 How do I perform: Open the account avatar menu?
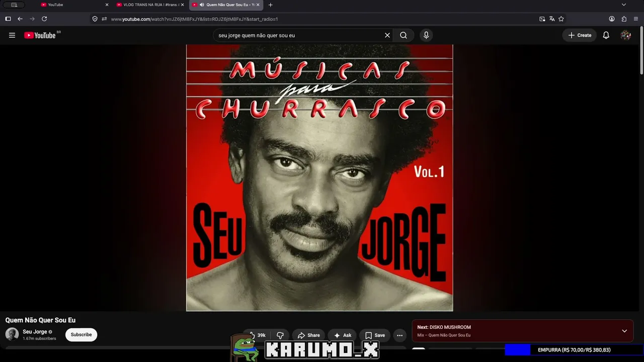(626, 35)
